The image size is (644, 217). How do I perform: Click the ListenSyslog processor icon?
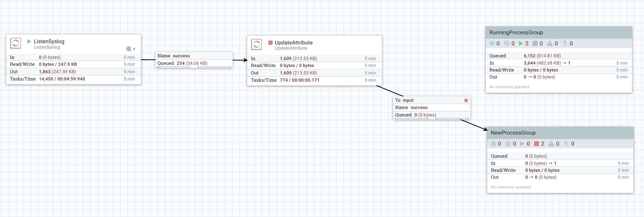pos(15,43)
